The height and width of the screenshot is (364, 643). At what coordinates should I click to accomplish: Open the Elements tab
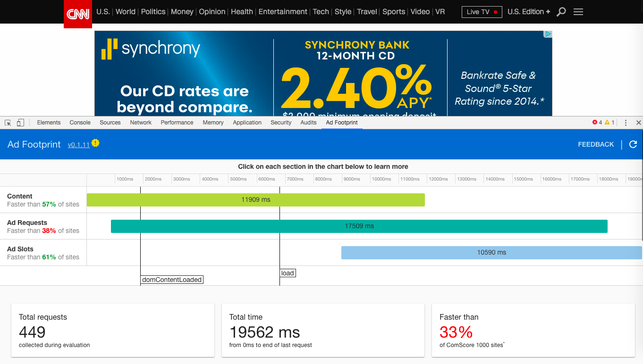(49, 123)
